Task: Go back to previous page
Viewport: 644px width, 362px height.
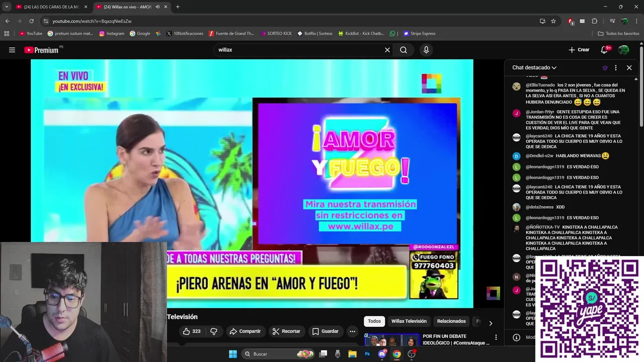Action: click(7, 21)
